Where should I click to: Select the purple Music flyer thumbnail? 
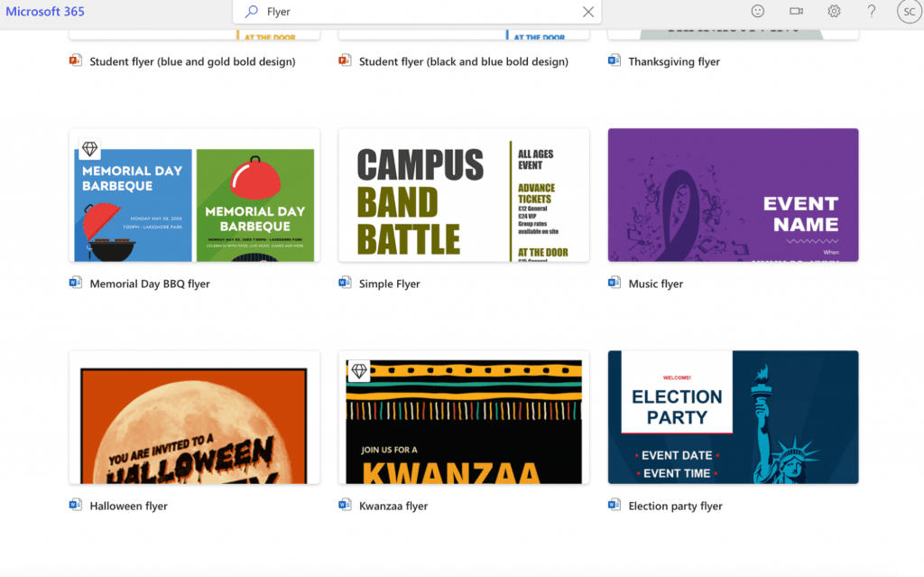(x=733, y=195)
